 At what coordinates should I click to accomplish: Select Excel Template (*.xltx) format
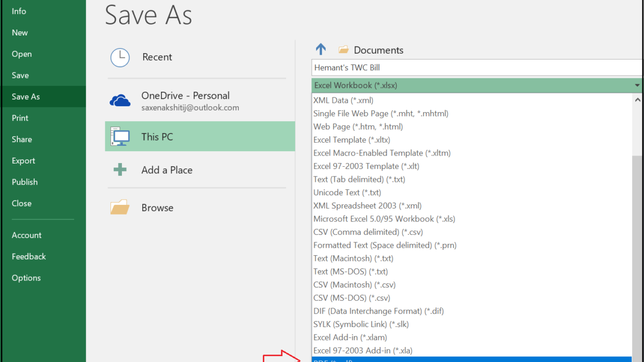347,140
